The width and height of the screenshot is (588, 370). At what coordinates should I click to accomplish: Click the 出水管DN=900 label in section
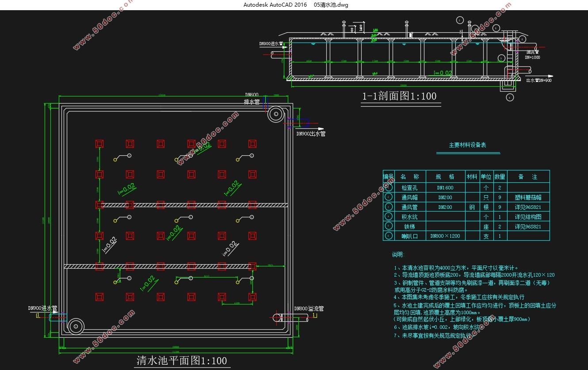coord(539,81)
